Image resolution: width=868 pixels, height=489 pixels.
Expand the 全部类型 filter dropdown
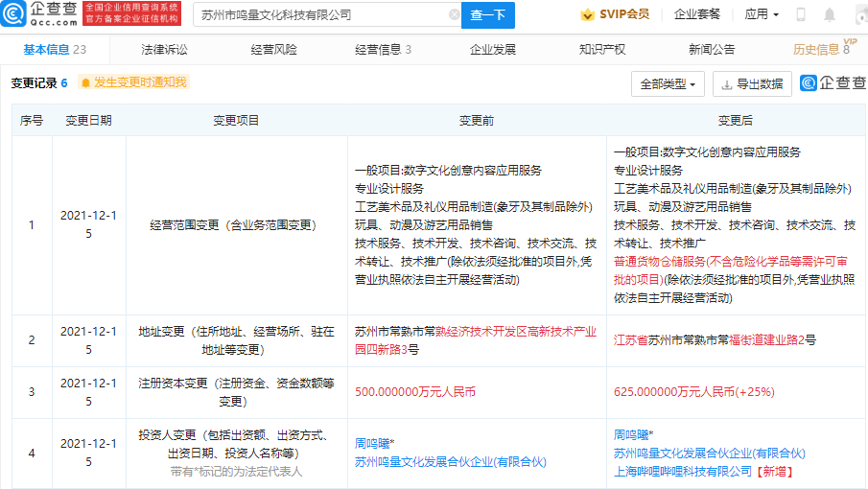668,84
